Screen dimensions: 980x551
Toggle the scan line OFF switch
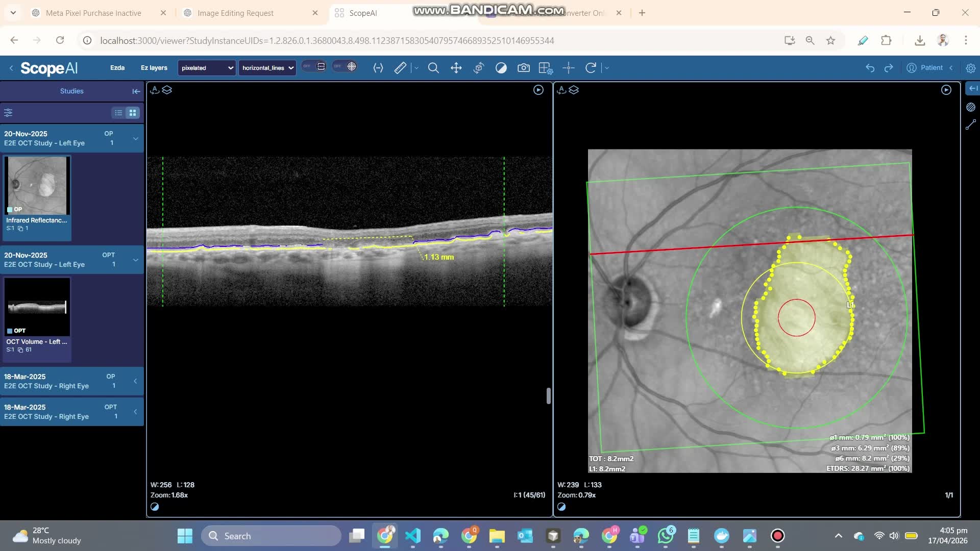[x=313, y=66]
